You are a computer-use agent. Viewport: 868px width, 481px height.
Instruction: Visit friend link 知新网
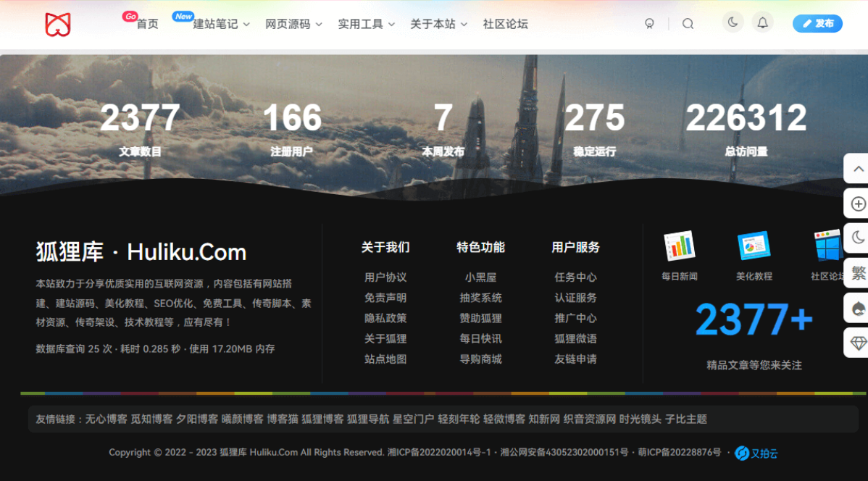pyautogui.click(x=544, y=419)
